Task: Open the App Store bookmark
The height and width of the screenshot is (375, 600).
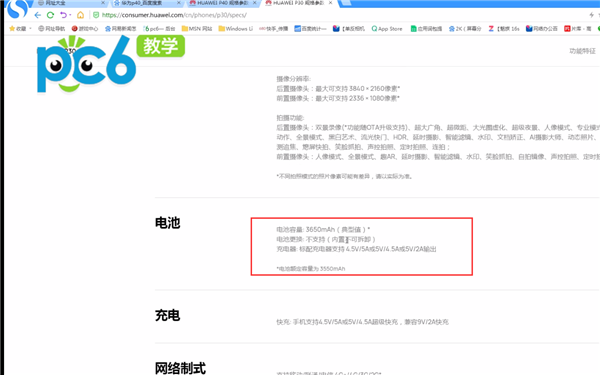Action: [x=387, y=29]
